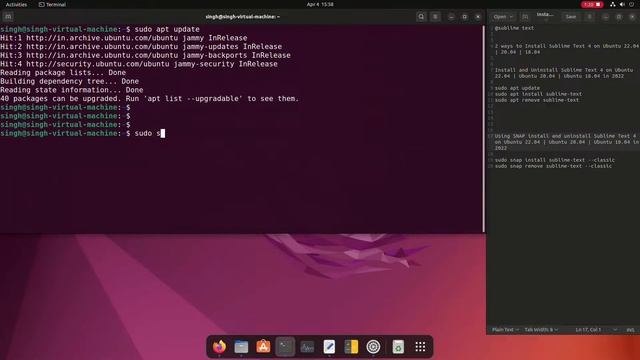Open the text editor hamburger menu
This screenshot has height=360, width=640.
(589, 17)
